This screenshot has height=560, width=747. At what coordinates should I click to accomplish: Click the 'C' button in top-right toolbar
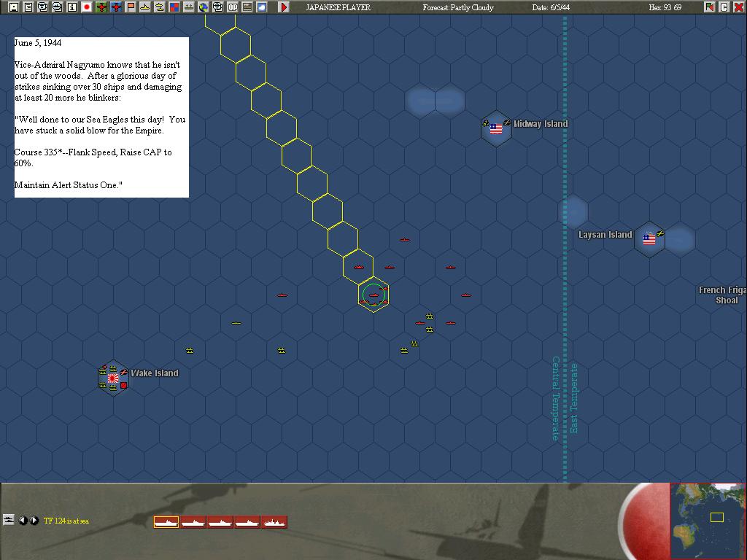click(724, 7)
